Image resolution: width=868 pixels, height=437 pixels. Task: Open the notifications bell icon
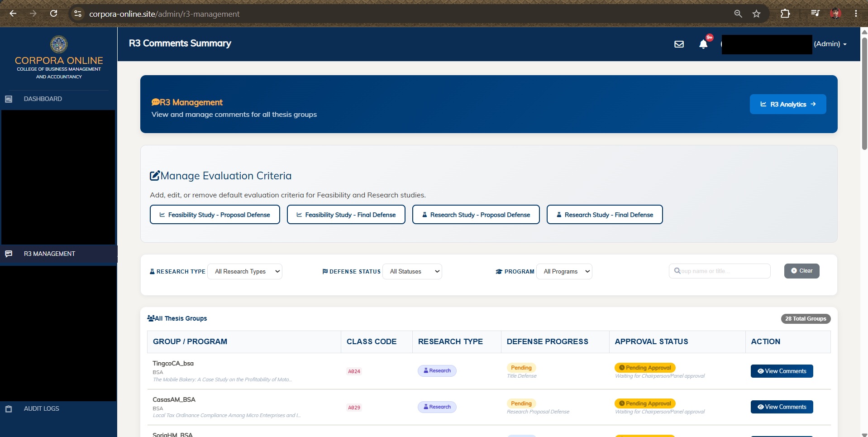click(x=703, y=44)
